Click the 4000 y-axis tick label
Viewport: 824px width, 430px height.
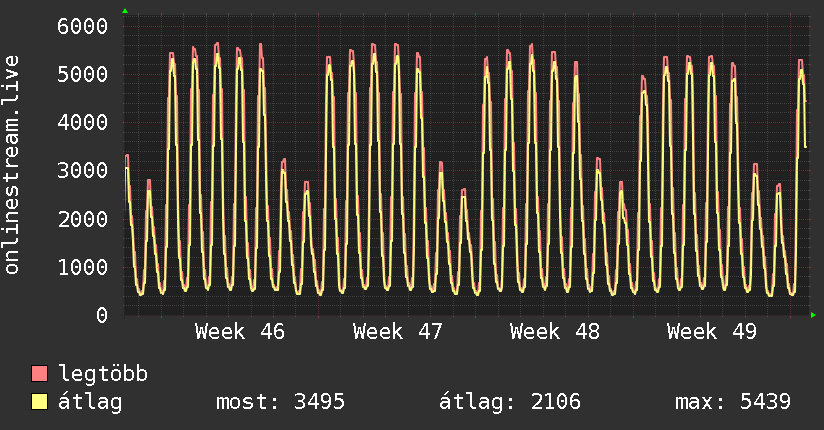(82, 122)
